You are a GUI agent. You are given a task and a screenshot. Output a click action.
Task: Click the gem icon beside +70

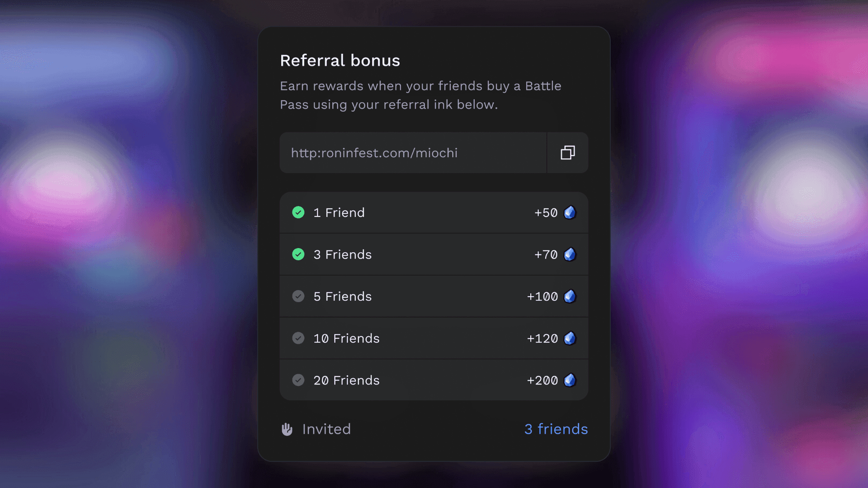[570, 254]
